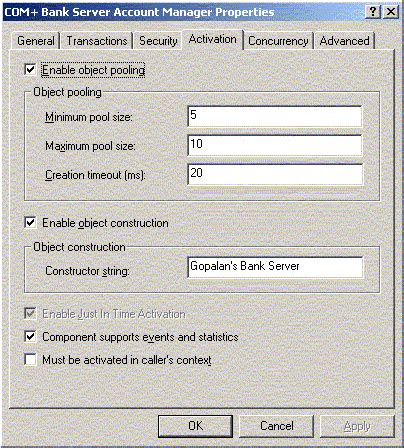The width and height of the screenshot is (404, 448).
Task: Click into the Minimum pool size field
Action: point(275,116)
